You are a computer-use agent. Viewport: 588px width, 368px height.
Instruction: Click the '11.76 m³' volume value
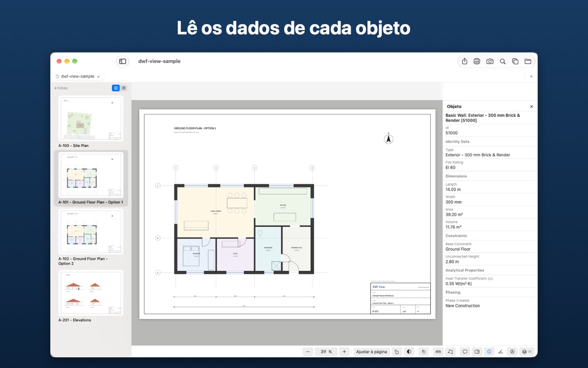[x=453, y=227]
